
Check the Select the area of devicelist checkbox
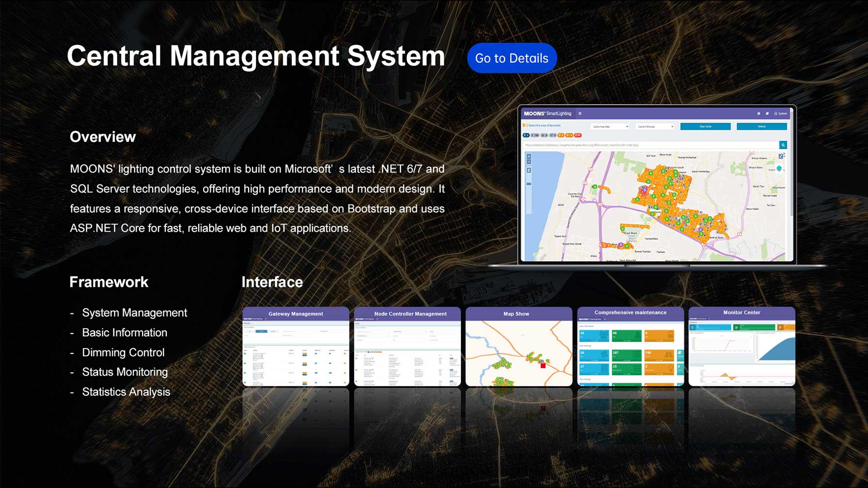click(524, 126)
